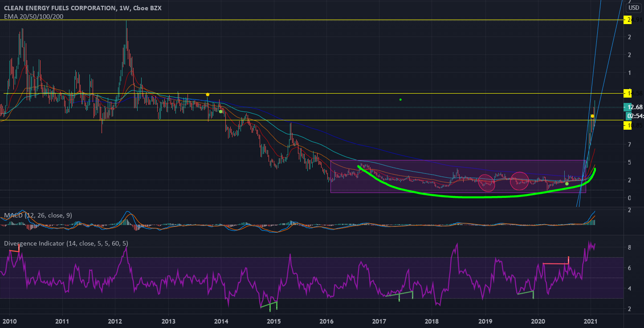Click the 2015 label on the time axis
Image resolution: width=644 pixels, height=328 pixels.
pos(273,321)
